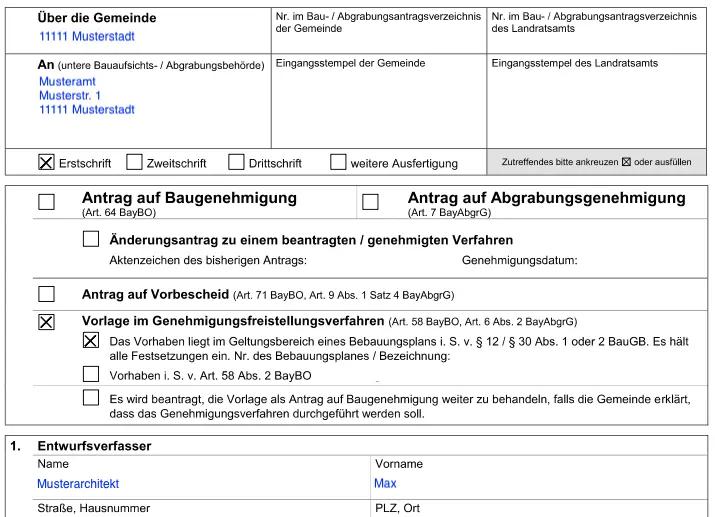The image size is (715, 517).
Task: Tick the Änderungsantrag checkbox
Action: point(91,239)
